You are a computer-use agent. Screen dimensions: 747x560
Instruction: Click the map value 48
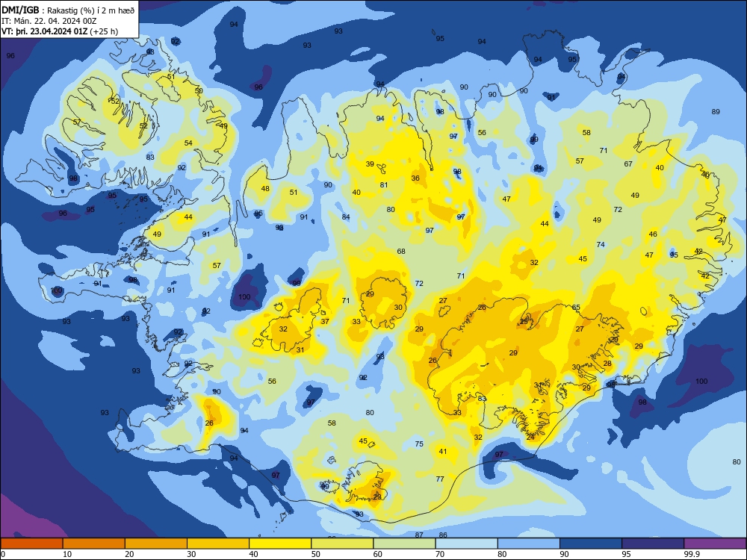pos(265,189)
